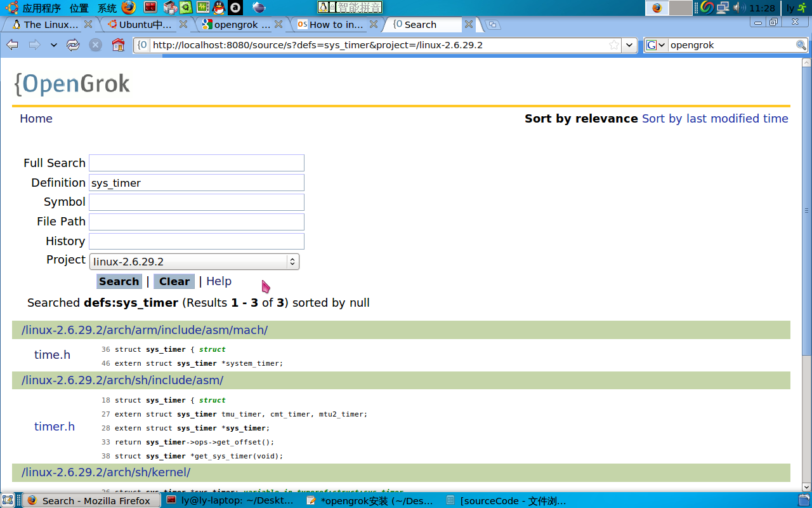This screenshot has height=508, width=812.
Task: Open the Trash icon in the bottom panel
Action: tap(804, 500)
